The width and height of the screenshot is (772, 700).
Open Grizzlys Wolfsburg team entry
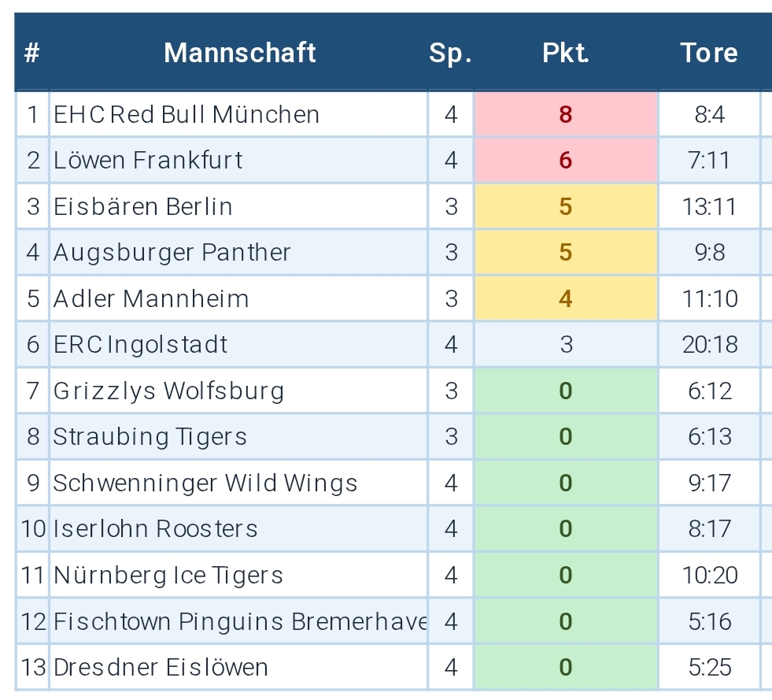[x=168, y=391]
